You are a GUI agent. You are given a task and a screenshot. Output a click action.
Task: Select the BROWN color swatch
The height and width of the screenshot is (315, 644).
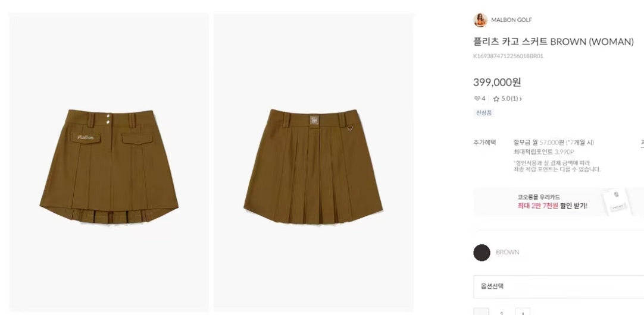tap(482, 253)
